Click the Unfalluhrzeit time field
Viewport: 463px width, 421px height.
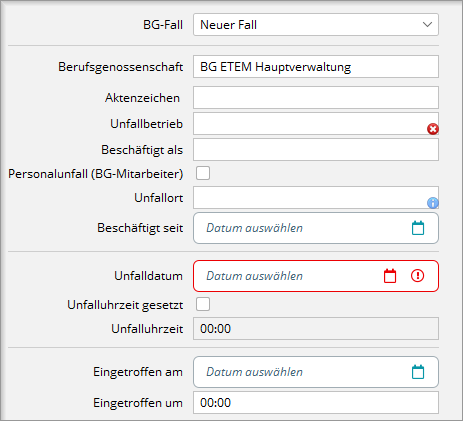click(316, 329)
